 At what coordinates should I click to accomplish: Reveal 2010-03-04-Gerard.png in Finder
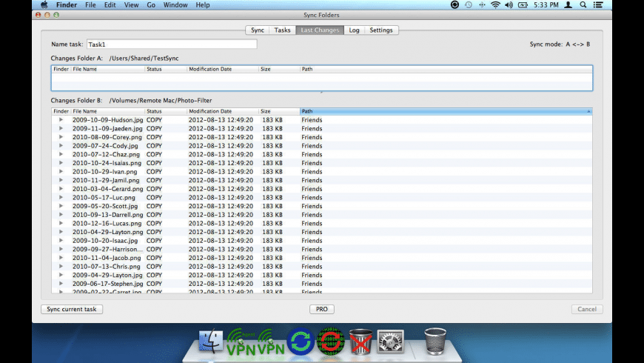point(61,189)
